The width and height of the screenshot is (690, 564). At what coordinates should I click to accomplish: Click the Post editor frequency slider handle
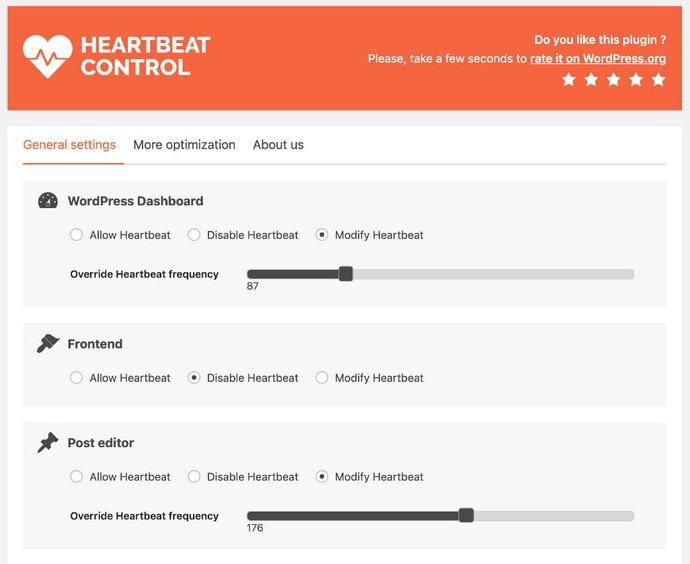tap(466, 515)
